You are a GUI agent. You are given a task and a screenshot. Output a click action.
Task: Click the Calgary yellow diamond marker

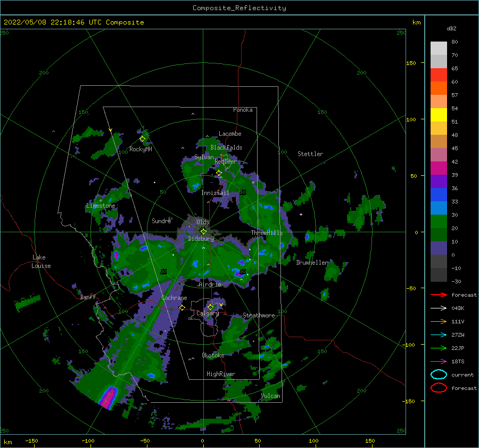[x=210, y=307]
